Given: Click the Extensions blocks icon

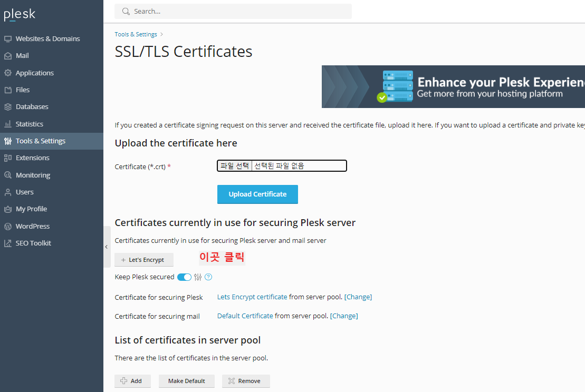Looking at the screenshot, I should (x=8, y=158).
